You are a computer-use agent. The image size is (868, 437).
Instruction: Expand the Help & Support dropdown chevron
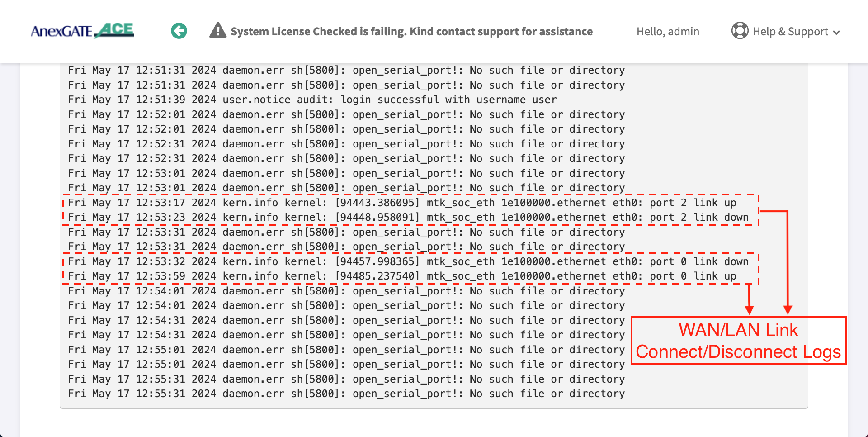pyautogui.click(x=836, y=33)
